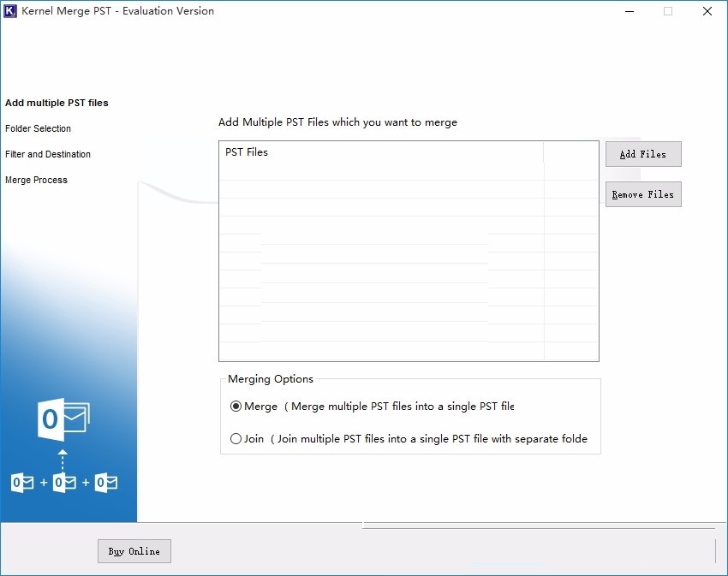Choose the Join radio option
This screenshot has height=576, width=728.
[x=236, y=439]
